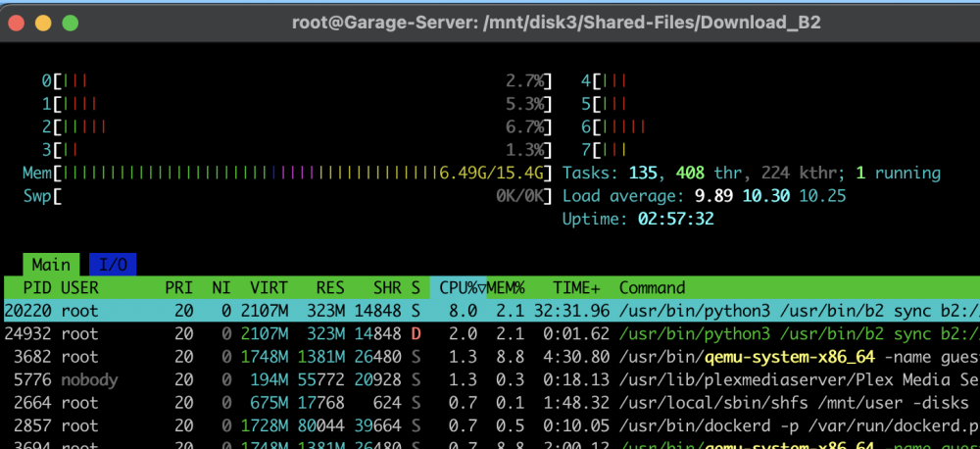Sort by the RES column header

click(x=330, y=287)
